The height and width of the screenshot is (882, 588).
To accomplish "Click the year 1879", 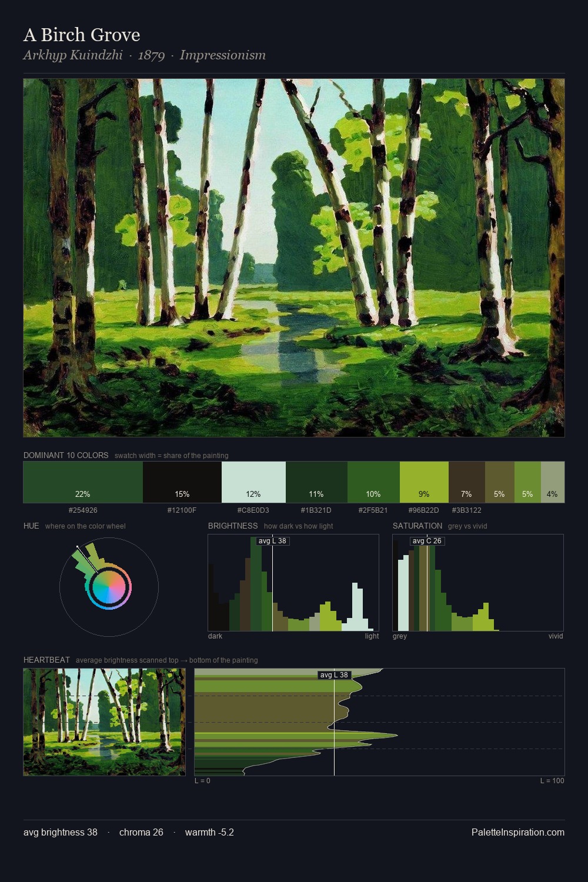I will [151, 55].
